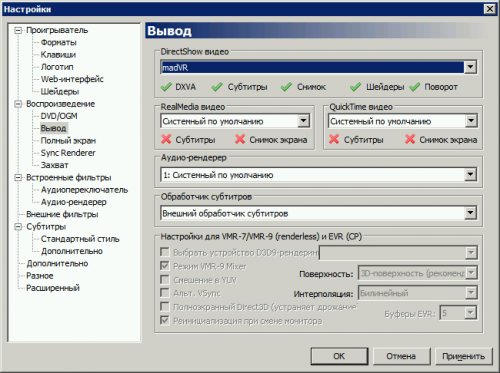Open the Аудио-рендерер dropdown list
This screenshot has height=373, width=500.
point(470,174)
